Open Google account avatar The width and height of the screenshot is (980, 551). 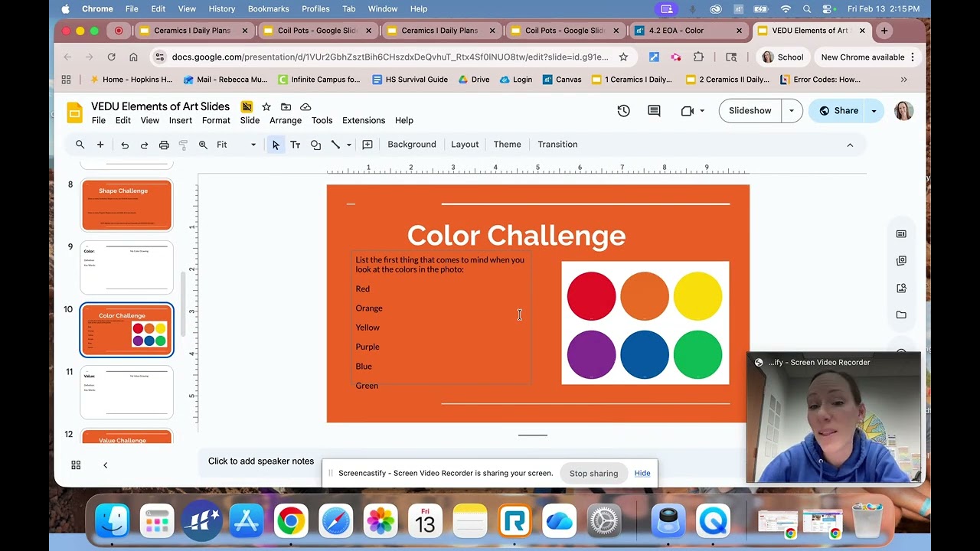point(903,111)
